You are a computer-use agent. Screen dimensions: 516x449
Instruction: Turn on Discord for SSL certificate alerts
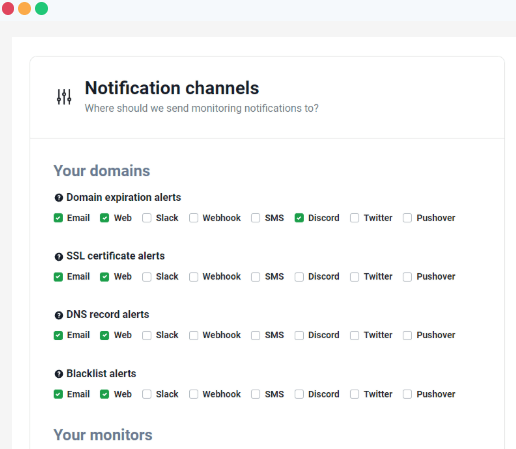pyautogui.click(x=299, y=277)
